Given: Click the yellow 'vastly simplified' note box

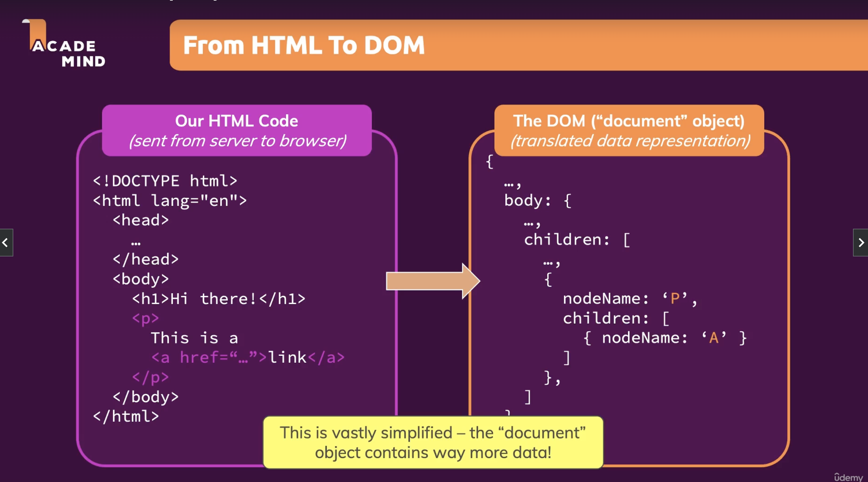Looking at the screenshot, I should [x=433, y=442].
